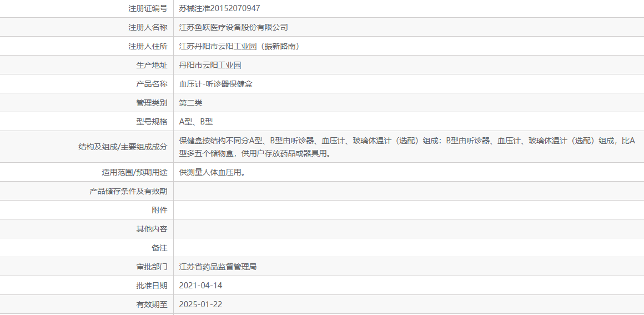
Task: Select the 生产地址 label
Action: point(152,65)
